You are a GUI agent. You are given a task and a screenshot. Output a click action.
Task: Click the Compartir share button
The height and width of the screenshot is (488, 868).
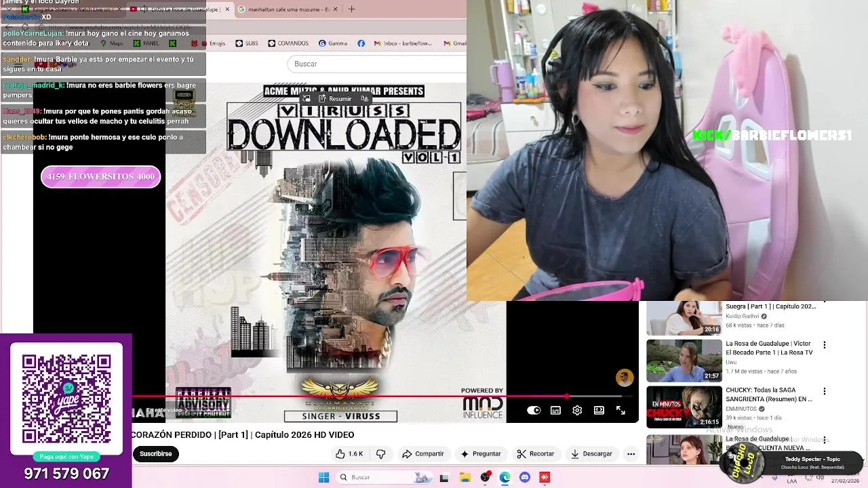[422, 454]
